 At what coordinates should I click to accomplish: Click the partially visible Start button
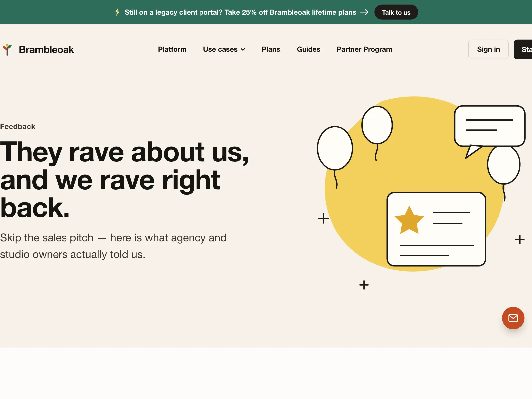tap(523, 49)
